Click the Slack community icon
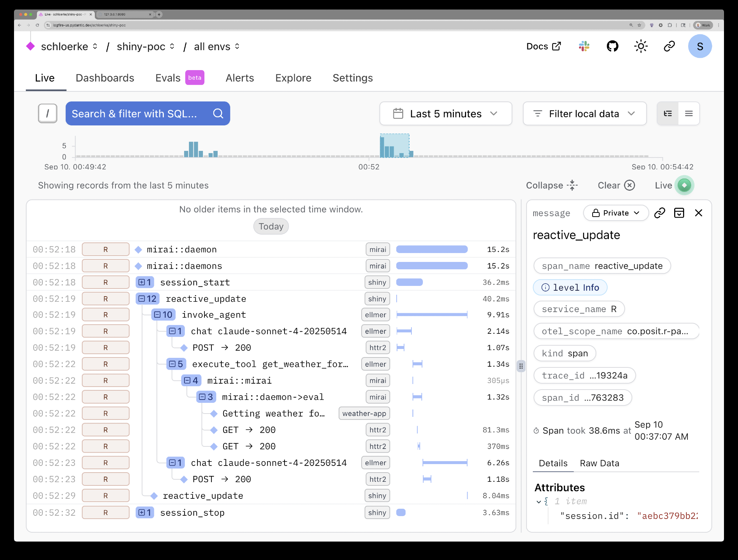Image resolution: width=738 pixels, height=560 pixels. point(584,46)
